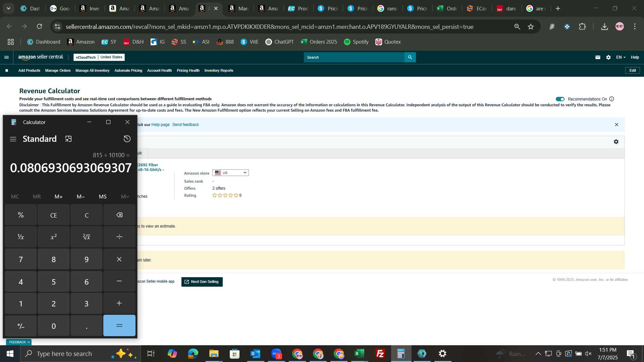Open the Help page link
The height and width of the screenshot is (362, 644).
pyautogui.click(x=160, y=125)
